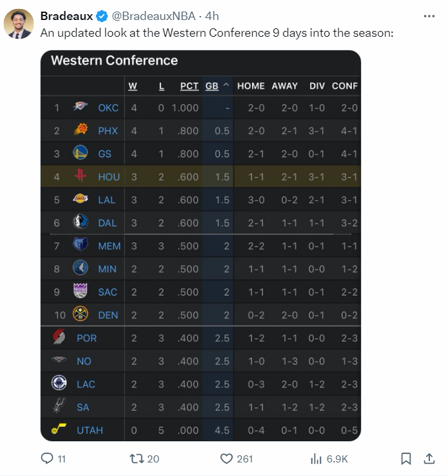Click the blue verified badge
448x476 pixels.
click(x=102, y=16)
